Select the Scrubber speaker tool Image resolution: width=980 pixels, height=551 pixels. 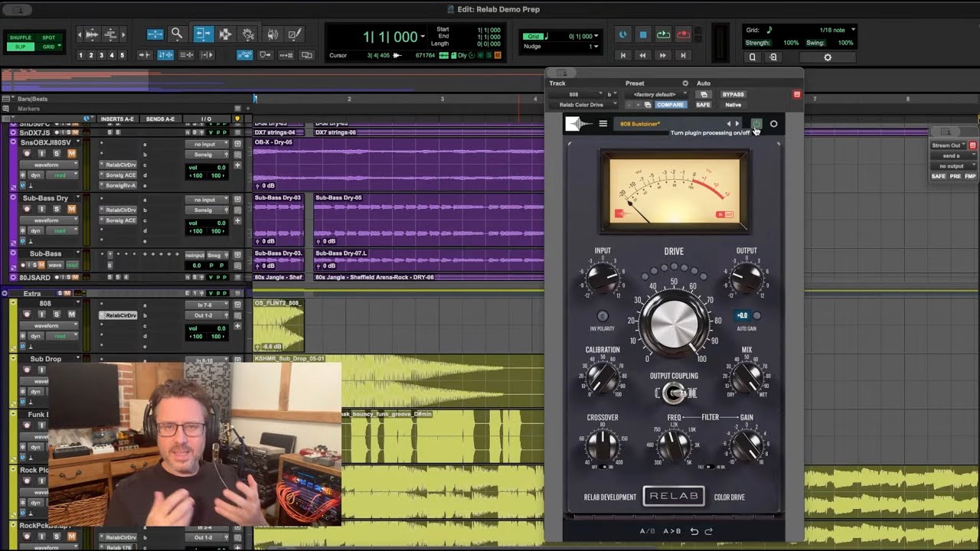[x=272, y=34]
